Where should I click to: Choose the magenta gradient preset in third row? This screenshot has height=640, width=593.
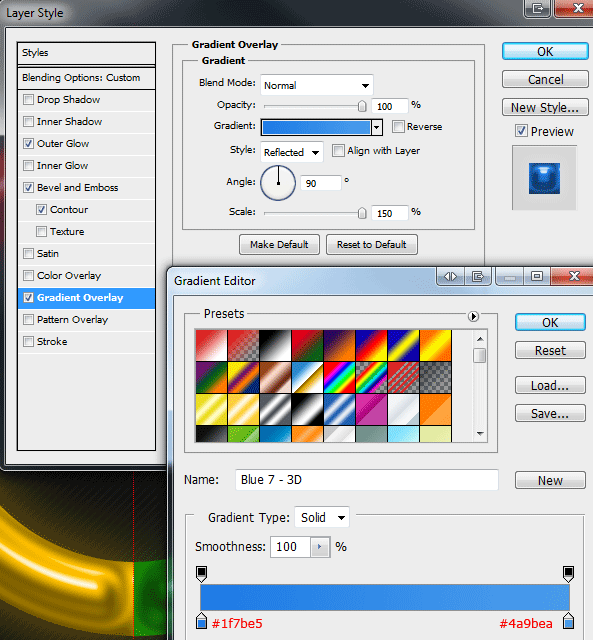371,409
